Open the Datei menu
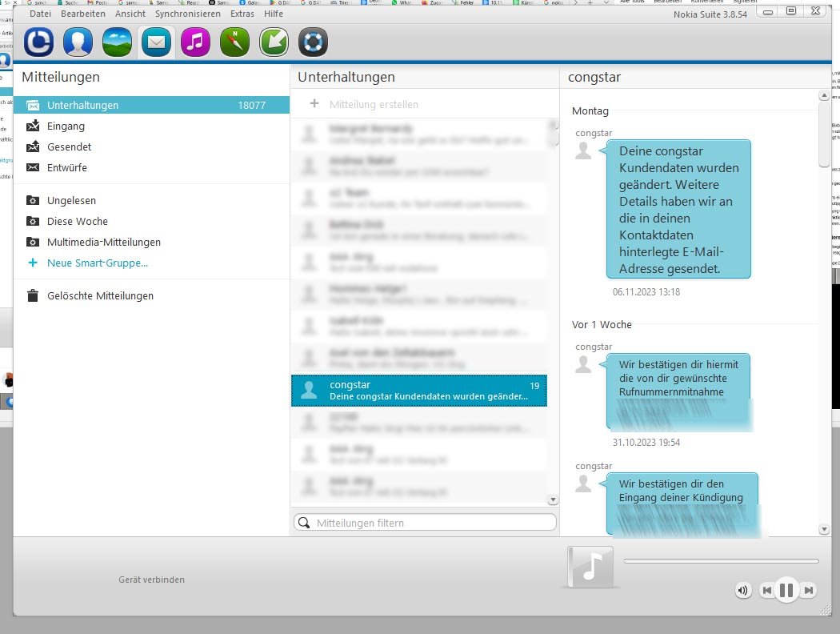840x634 pixels. pos(40,14)
